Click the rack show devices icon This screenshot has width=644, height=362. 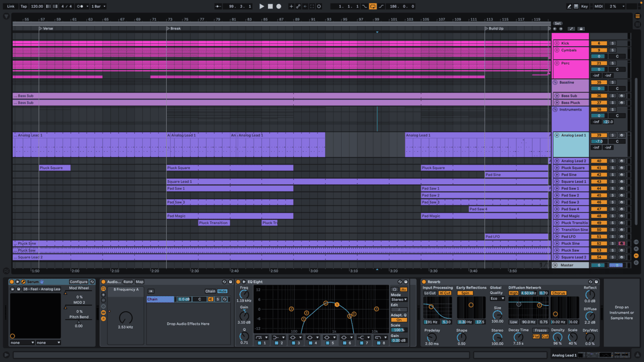point(103,319)
